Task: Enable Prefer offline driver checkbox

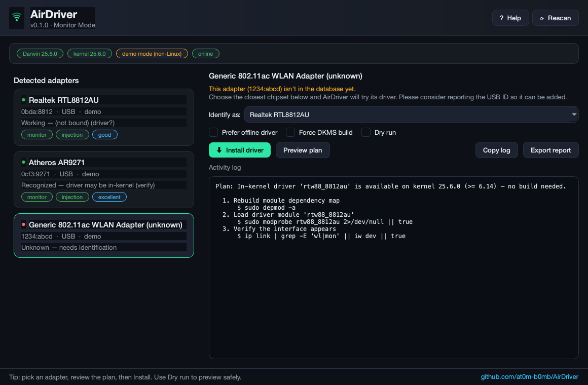Action: [x=213, y=132]
